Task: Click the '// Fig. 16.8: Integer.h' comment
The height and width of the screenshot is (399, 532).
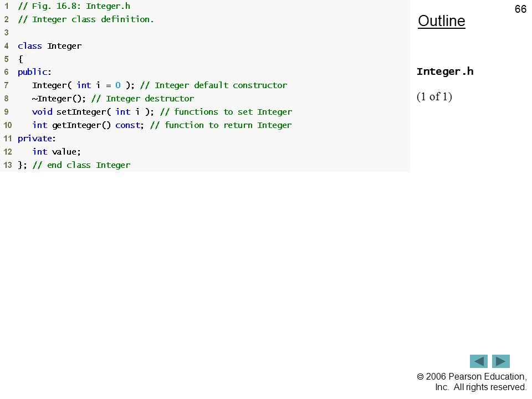Action: point(74,6)
